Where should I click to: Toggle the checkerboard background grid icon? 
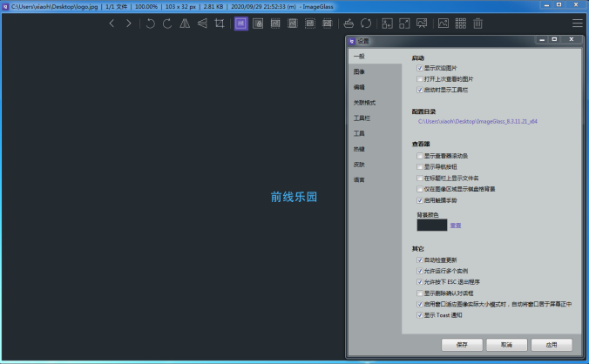(461, 24)
